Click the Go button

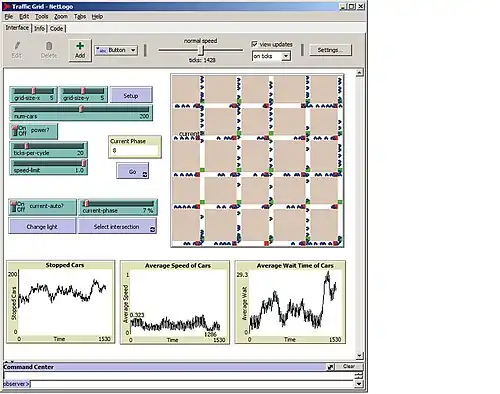pos(132,171)
